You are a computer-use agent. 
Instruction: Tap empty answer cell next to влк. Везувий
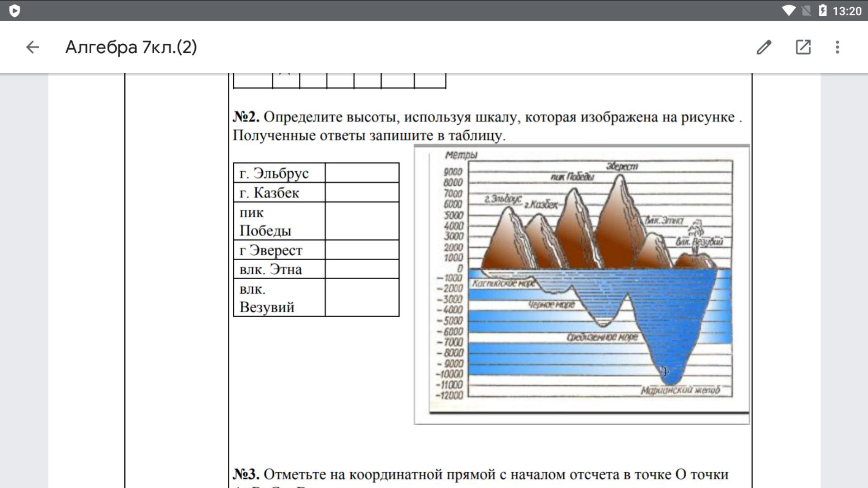(362, 297)
